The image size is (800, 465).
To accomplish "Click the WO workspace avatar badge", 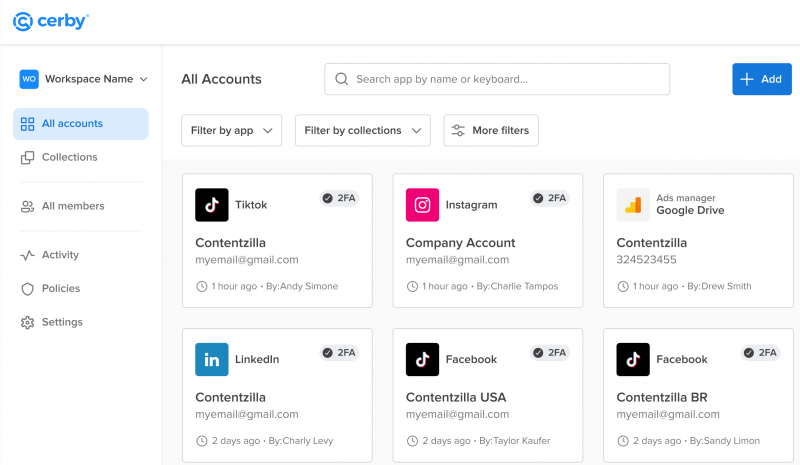I will [x=29, y=79].
